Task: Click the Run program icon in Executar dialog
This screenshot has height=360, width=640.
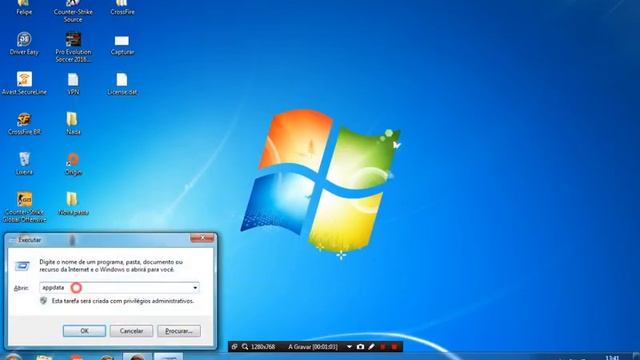Action: (x=22, y=266)
